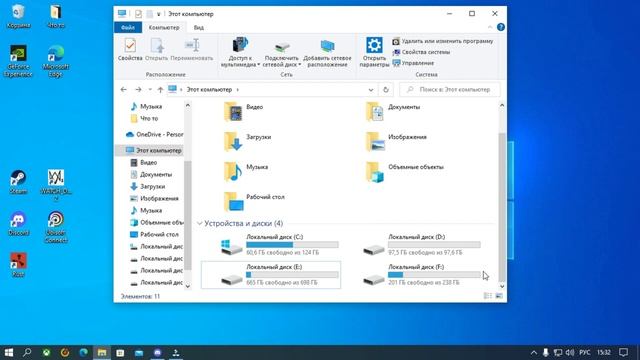Click the F: drive usage bar

point(434,275)
